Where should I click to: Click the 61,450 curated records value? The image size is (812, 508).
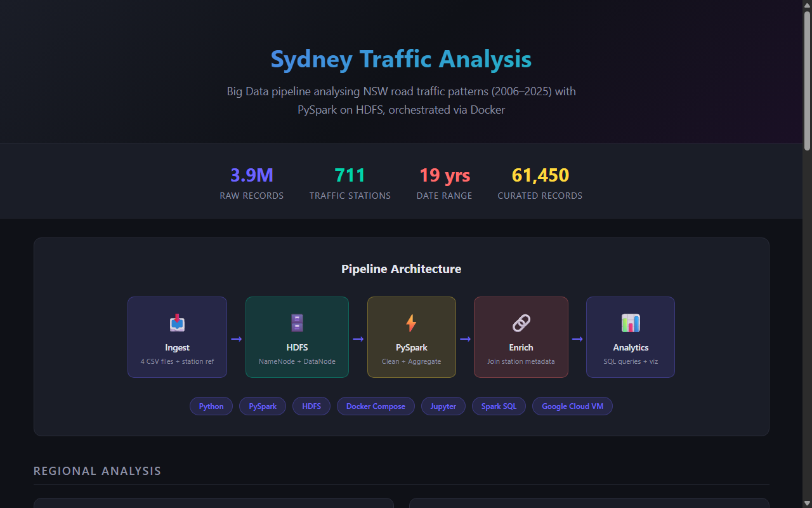click(540, 175)
